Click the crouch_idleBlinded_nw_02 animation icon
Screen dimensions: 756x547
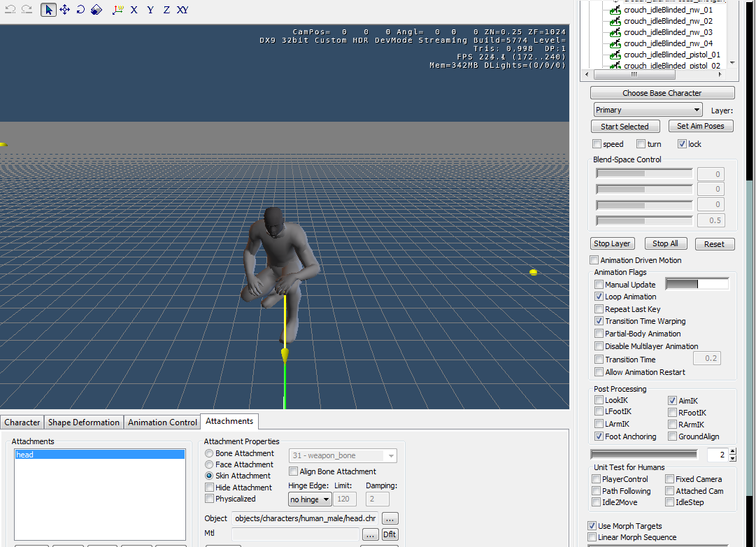[x=615, y=21]
